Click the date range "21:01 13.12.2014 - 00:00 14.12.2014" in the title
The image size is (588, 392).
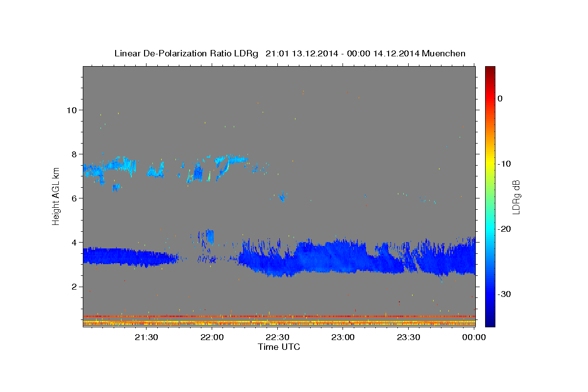pyautogui.click(x=342, y=53)
